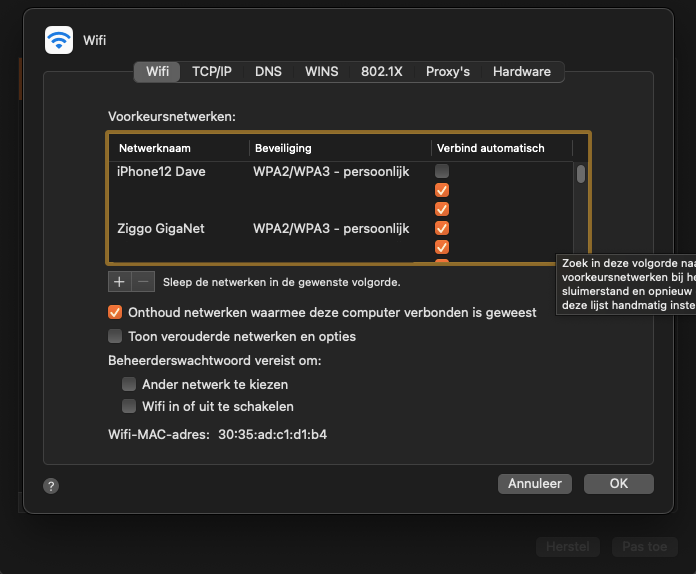Check Ander netwerk te kiezen option
This screenshot has width=696, height=574.
click(129, 384)
